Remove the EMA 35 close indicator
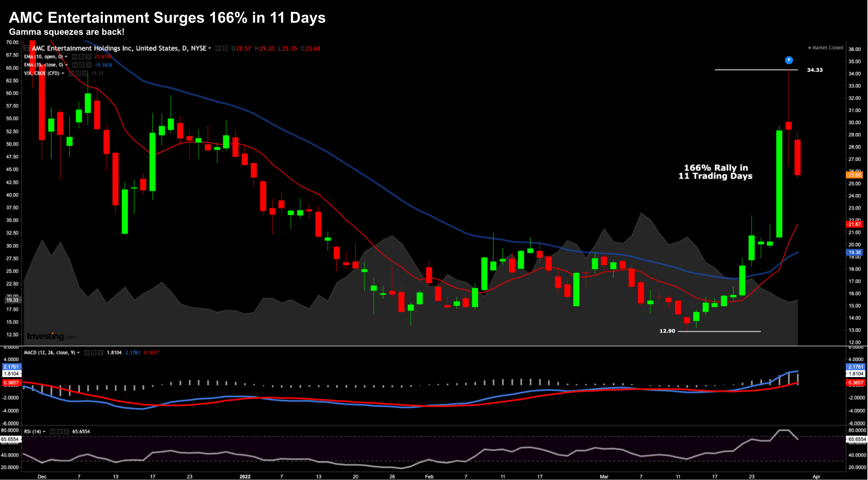The height and width of the screenshot is (480, 868). point(89,65)
